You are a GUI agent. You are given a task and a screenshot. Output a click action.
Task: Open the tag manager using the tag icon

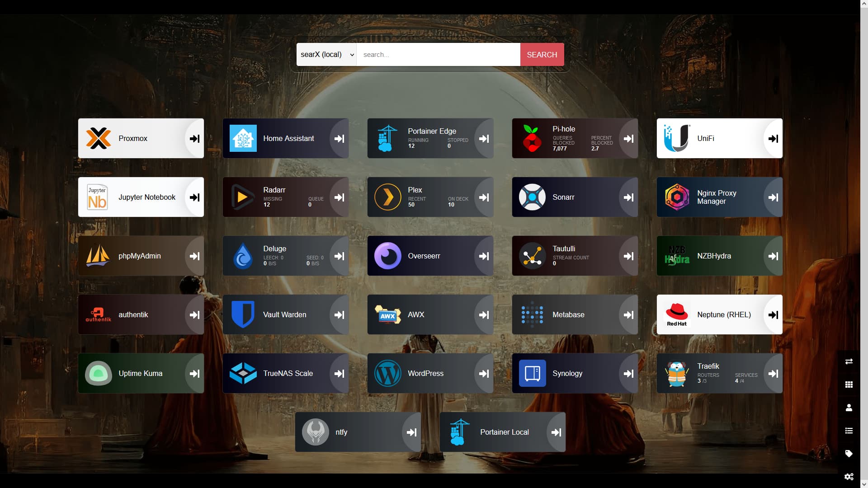point(849,453)
